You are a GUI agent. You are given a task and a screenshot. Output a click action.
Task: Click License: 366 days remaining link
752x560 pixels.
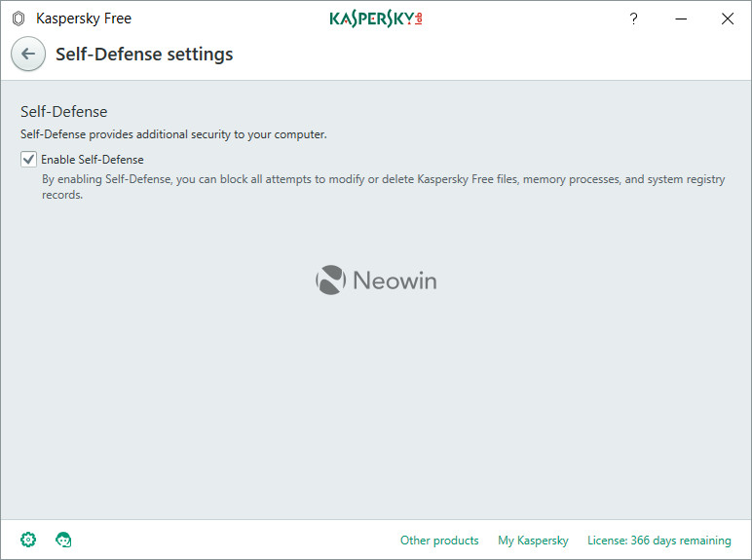pyautogui.click(x=658, y=541)
